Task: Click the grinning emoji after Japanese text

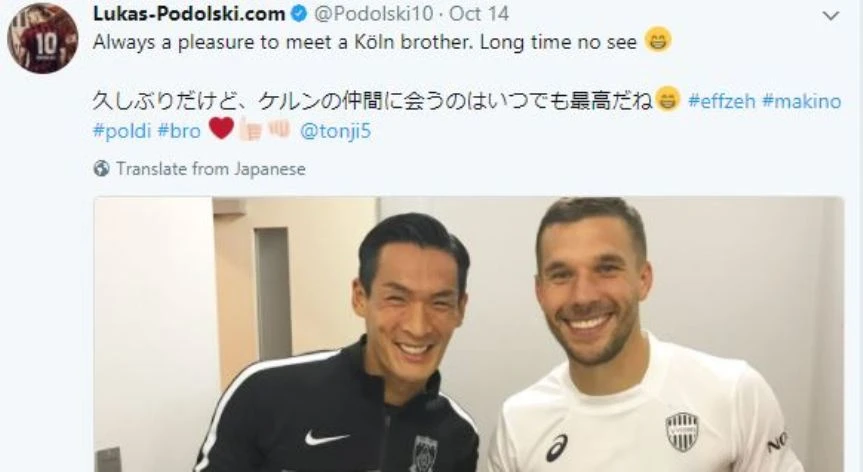Action: click(668, 98)
